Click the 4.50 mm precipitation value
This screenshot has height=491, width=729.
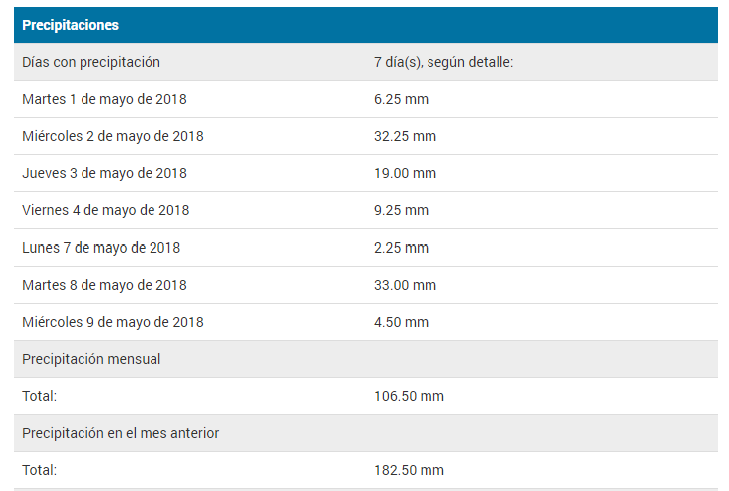[401, 322]
